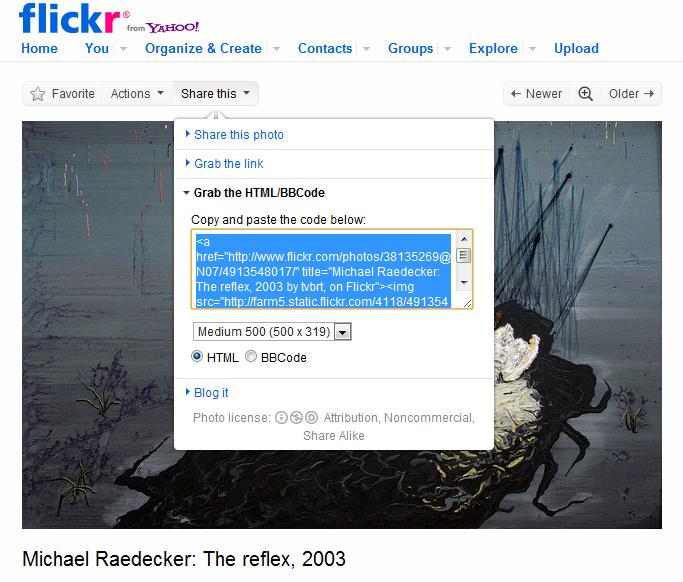Select the HTML radio button
Screen dimensions: 683x582
(x=197, y=356)
